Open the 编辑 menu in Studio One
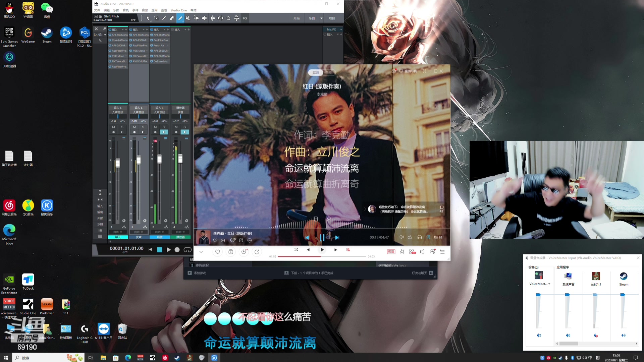The width and height of the screenshot is (644, 362). point(107,10)
